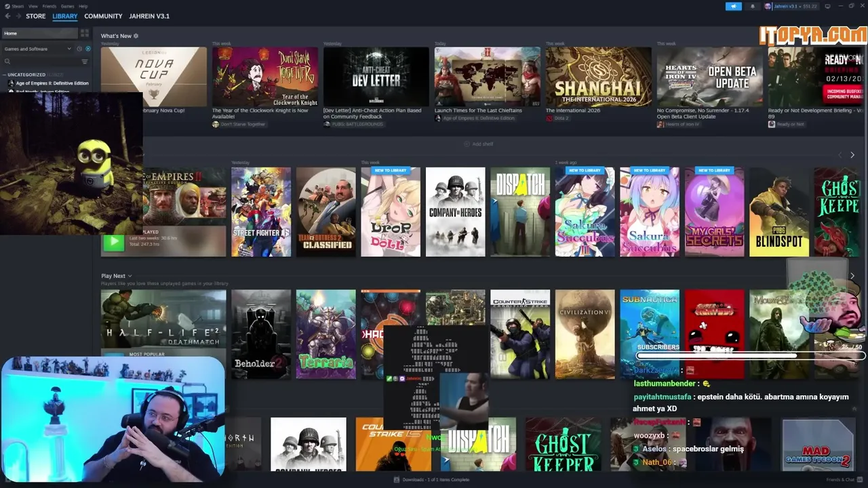Select Company of Heroes in bottom shelf
Image resolution: width=868 pixels, height=488 pixels.
309,444
